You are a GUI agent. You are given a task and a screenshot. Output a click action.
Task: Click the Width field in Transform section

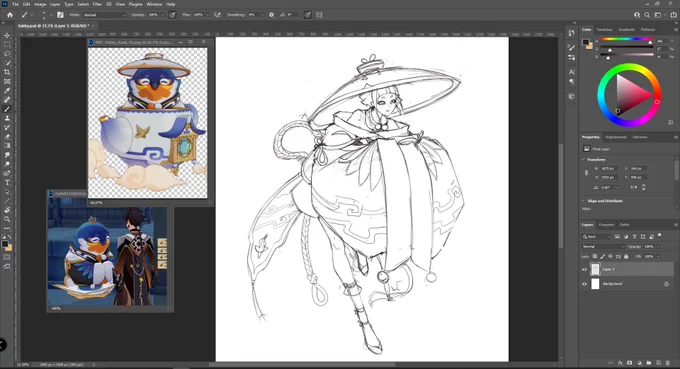[608, 168]
